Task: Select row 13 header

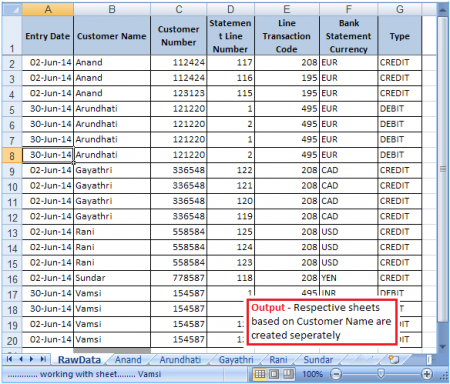Action: [12, 232]
